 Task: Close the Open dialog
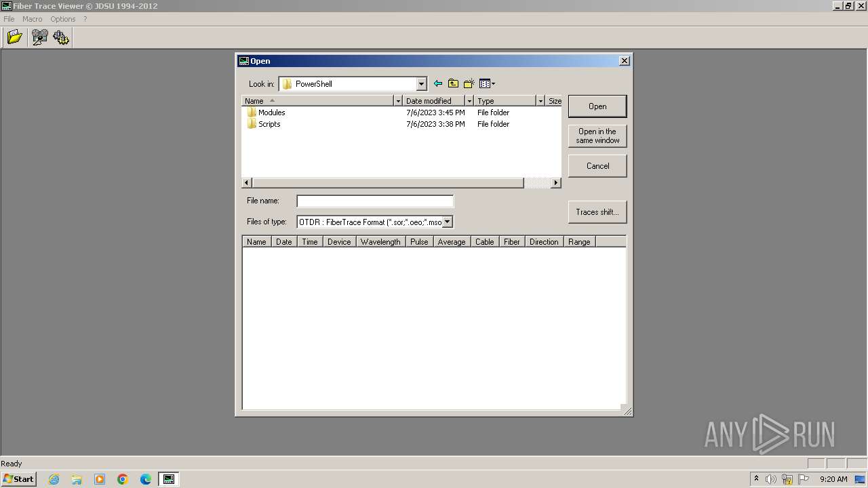point(625,61)
